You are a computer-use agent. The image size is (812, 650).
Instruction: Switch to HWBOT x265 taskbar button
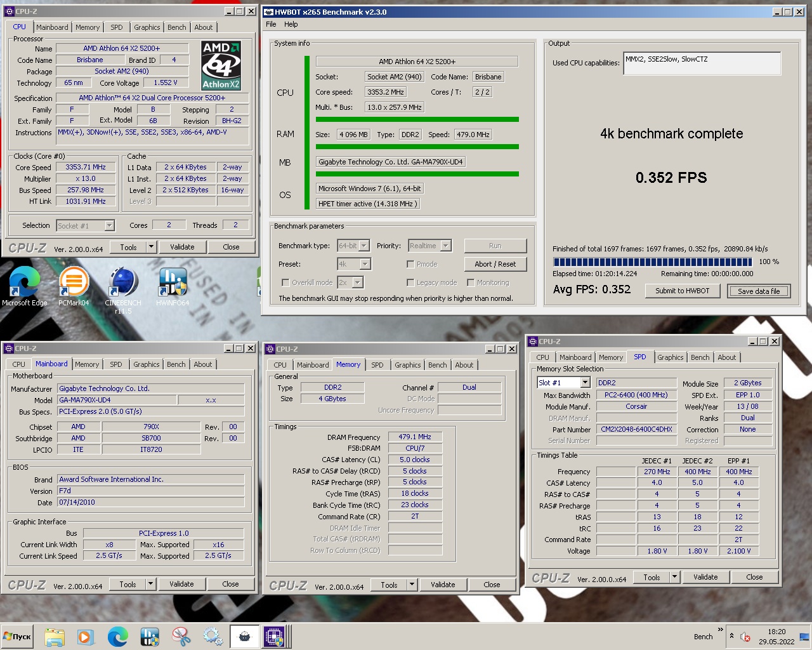point(244,637)
